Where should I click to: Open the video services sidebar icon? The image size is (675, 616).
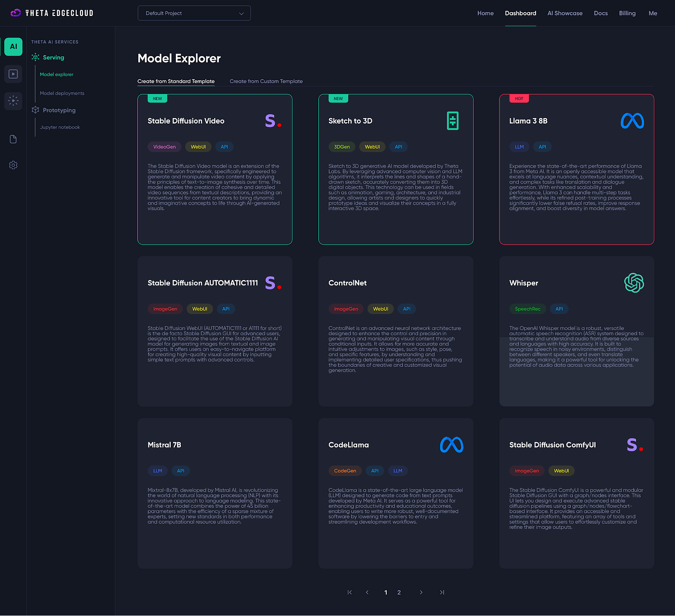tap(13, 74)
